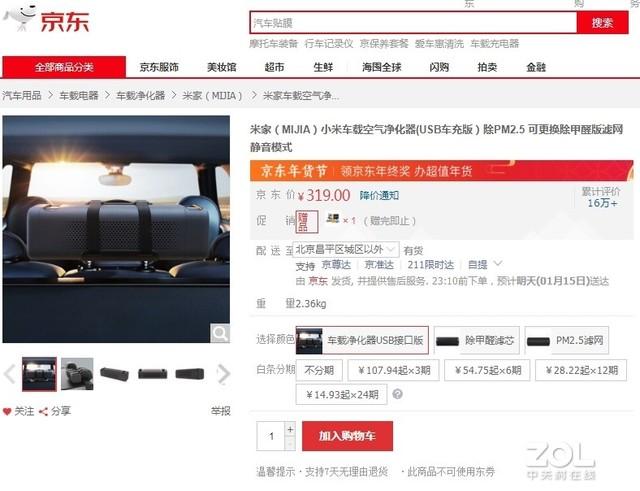The image size is (640, 491).
Task: Open the magnifier zoom icon on product image
Action: click(220, 333)
